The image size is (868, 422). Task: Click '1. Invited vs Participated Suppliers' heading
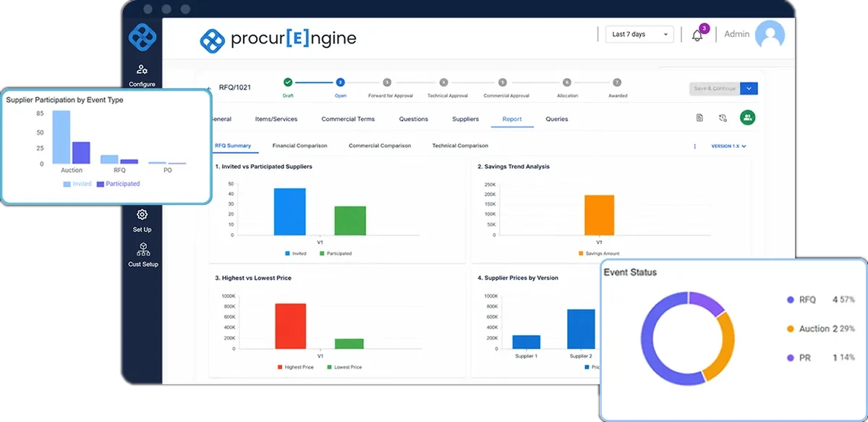point(264,166)
